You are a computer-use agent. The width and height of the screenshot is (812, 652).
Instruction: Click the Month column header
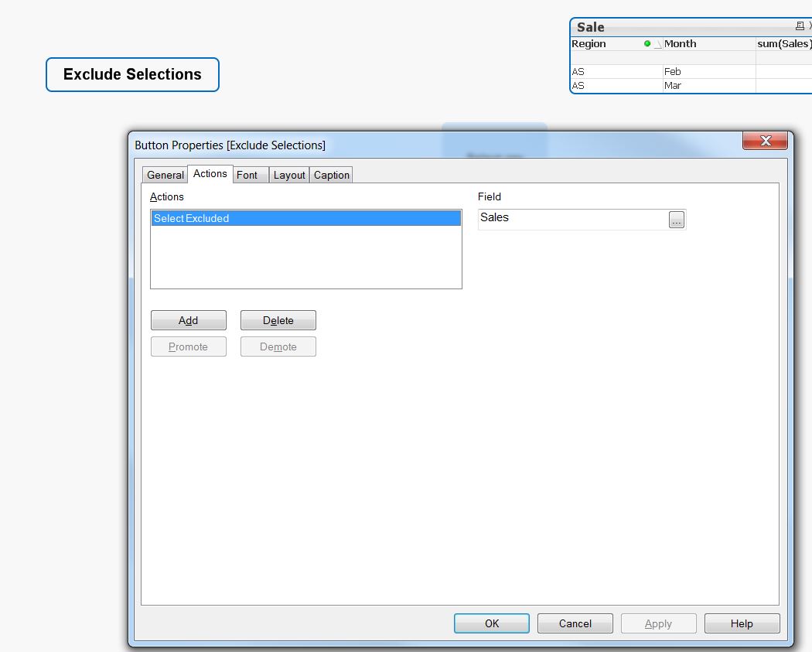pos(709,44)
